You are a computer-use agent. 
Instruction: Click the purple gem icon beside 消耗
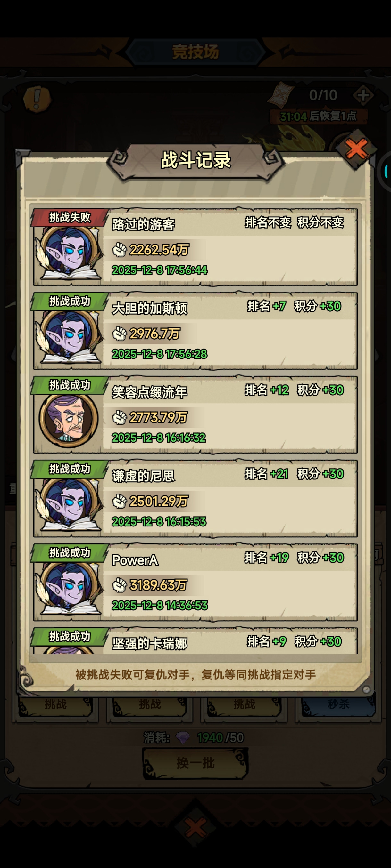[183, 738]
